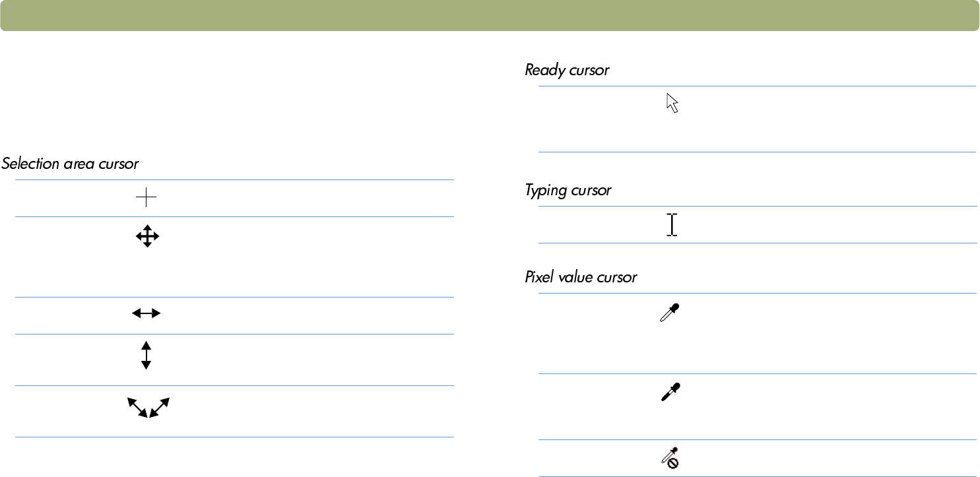Click blank cell right of the arrow pointer
Image resolution: width=980 pixels, height=477 pixels.
(x=825, y=119)
